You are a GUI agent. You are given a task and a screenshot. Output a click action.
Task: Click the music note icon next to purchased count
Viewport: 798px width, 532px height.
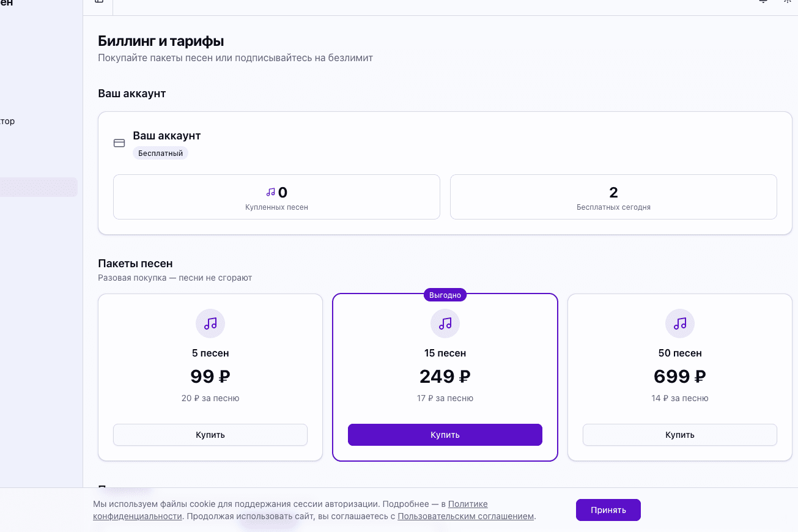[x=271, y=193]
